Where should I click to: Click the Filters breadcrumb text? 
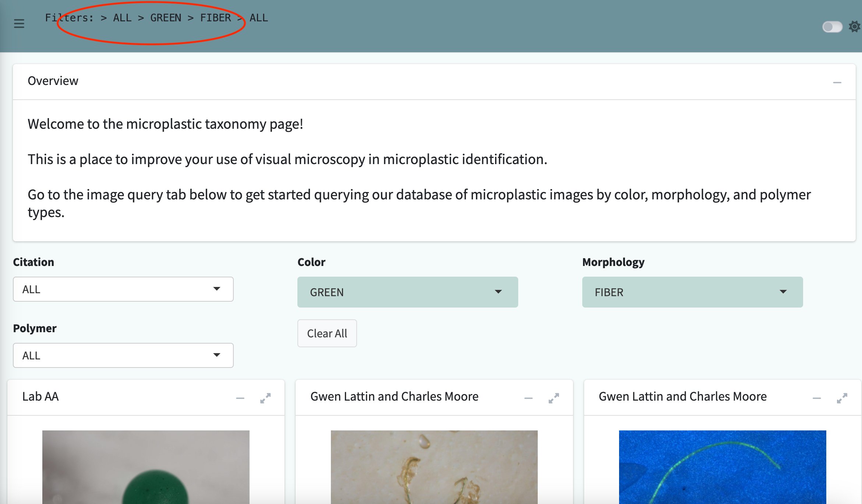coord(156,18)
